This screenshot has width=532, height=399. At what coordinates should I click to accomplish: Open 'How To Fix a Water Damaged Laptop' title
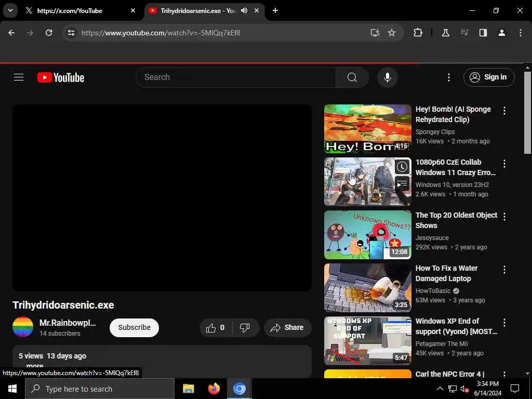[446, 273]
